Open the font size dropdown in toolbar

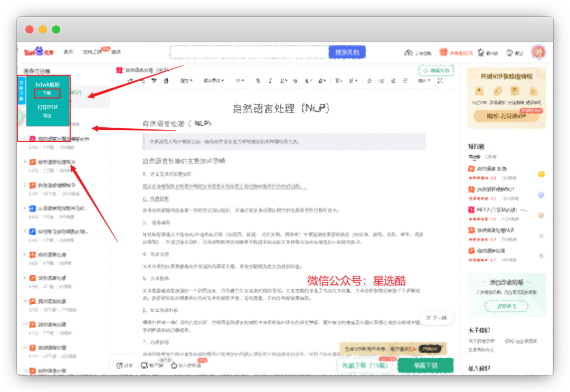[x=240, y=81]
